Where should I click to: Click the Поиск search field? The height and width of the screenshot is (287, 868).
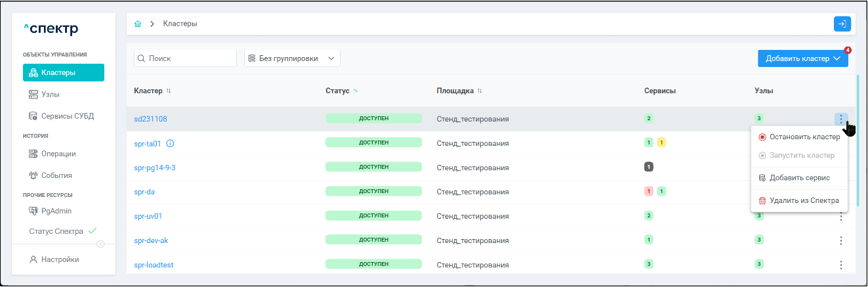tap(185, 58)
